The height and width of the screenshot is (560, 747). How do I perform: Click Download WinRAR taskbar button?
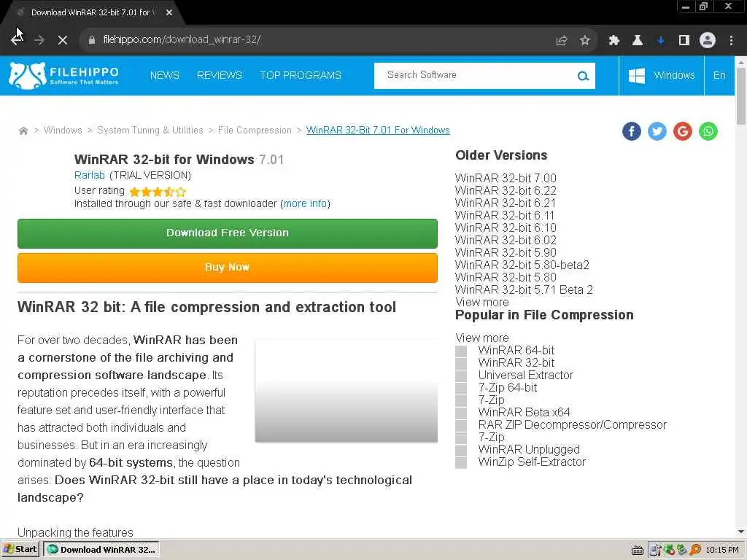[101, 550]
